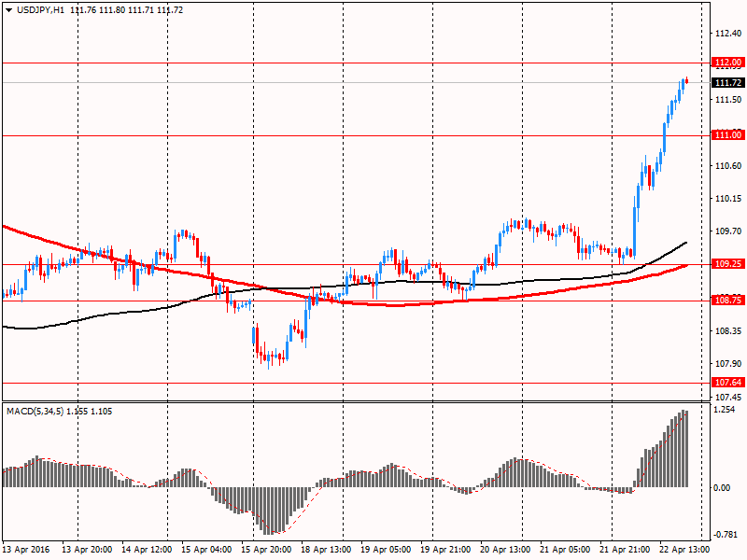Viewport: 747px width, 560px height.
Task: Click the 111.50 price scale value
Action: [728, 100]
